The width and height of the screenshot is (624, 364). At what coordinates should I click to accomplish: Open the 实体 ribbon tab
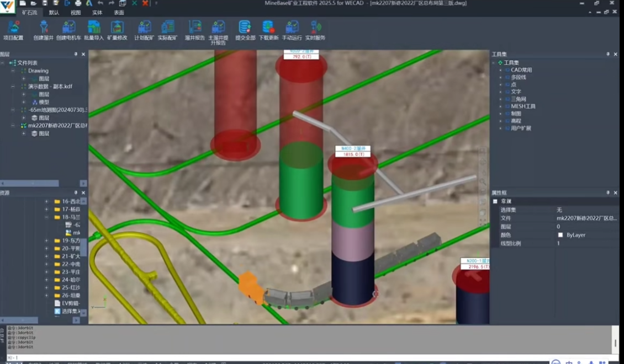[97, 12]
